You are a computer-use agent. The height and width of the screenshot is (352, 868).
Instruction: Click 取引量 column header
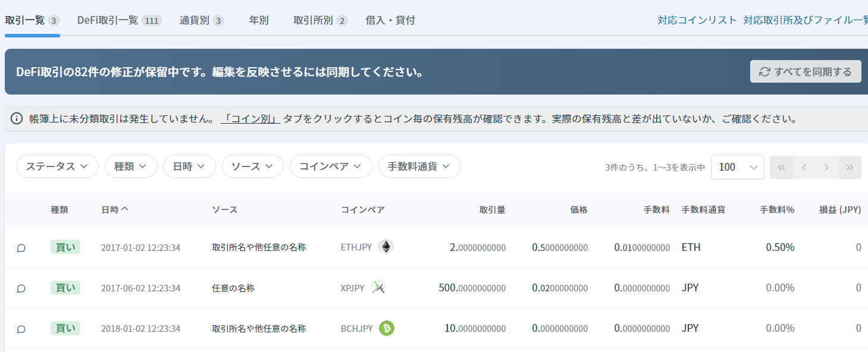click(493, 209)
